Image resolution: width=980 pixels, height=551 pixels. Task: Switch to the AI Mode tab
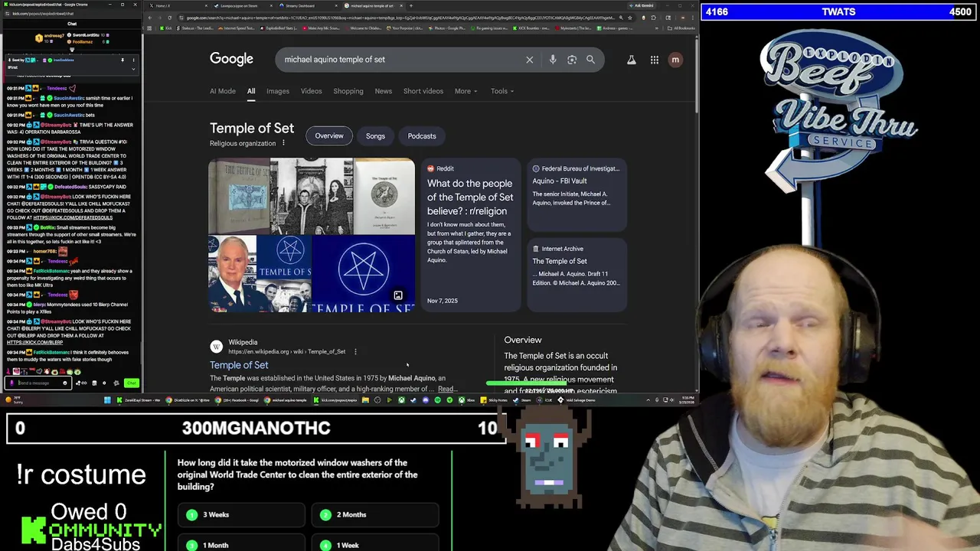pos(223,91)
